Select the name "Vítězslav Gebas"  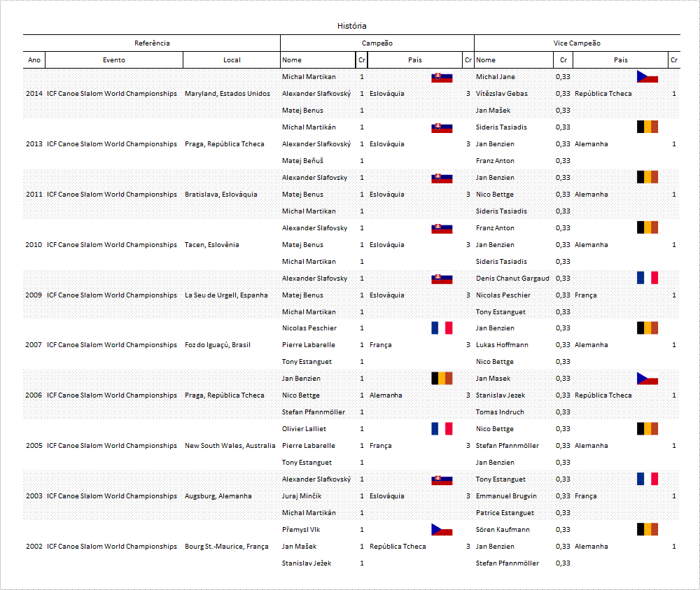501,94
